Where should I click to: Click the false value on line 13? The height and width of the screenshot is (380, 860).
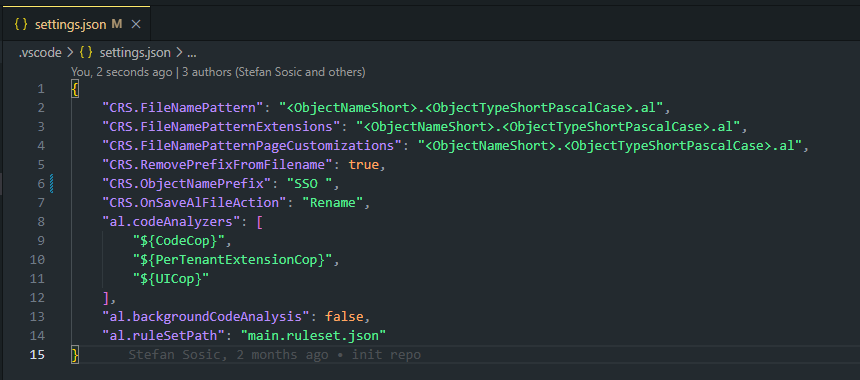point(344,316)
